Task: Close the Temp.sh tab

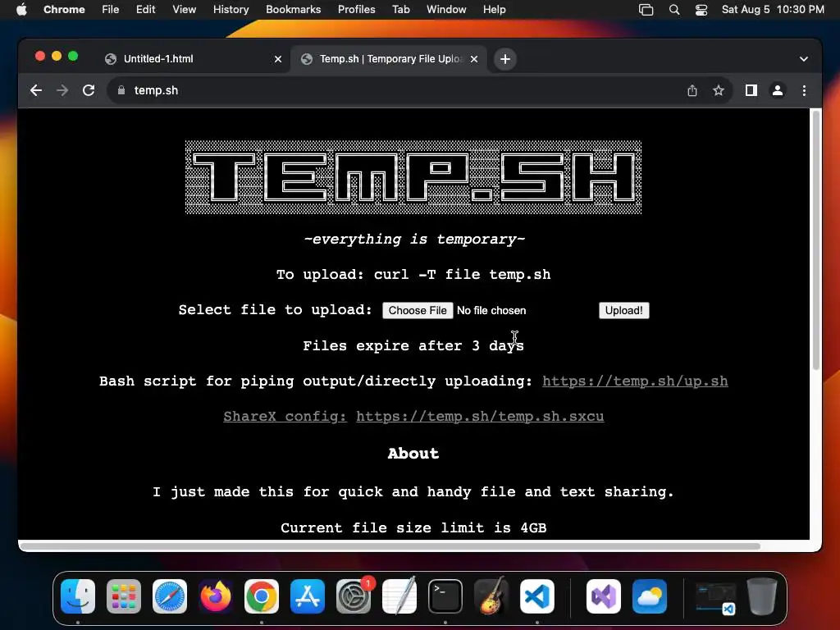Action: coord(474,59)
